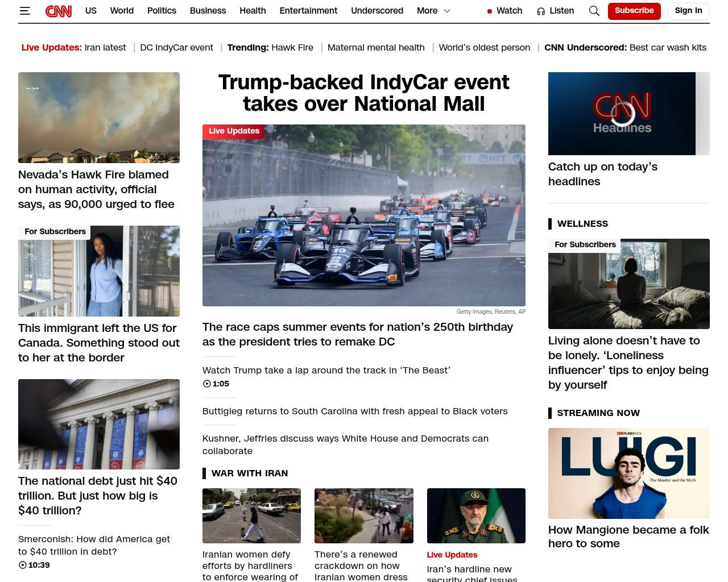Screen dimensions: 728x582
Task: Click the red Watch live dot
Action: click(x=490, y=11)
